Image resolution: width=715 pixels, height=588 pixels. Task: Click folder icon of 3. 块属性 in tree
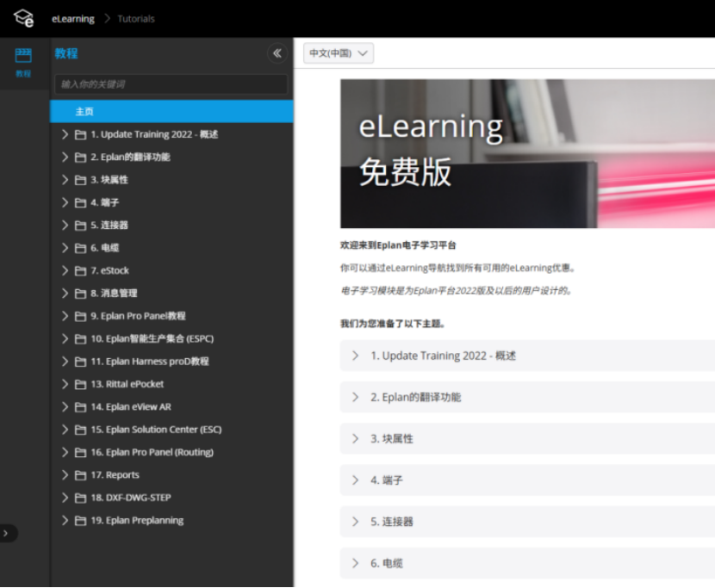click(x=80, y=180)
